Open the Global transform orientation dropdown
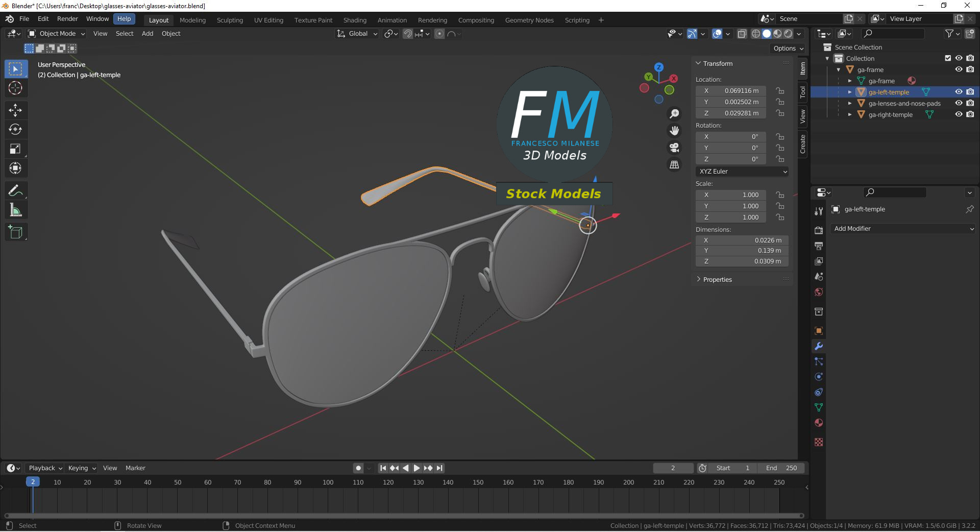This screenshot has width=980, height=532. [x=357, y=34]
